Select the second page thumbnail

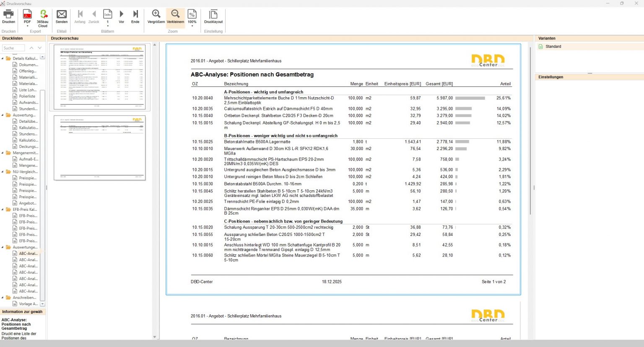tap(99, 148)
